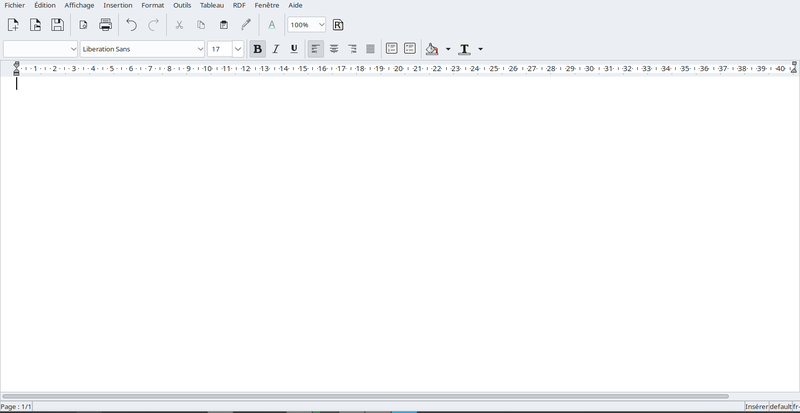Click the Open file icon
The width and height of the screenshot is (800, 413).
pos(35,25)
